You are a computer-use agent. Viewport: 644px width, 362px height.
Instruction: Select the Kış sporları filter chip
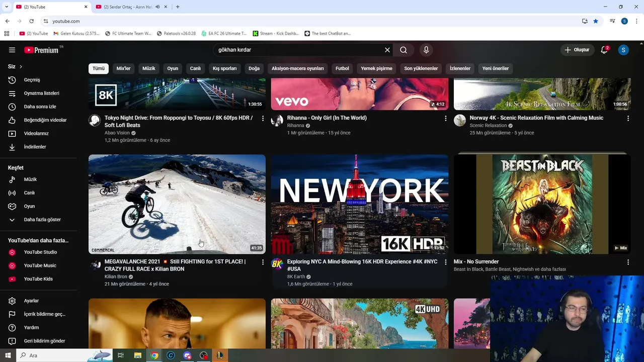coord(224,68)
